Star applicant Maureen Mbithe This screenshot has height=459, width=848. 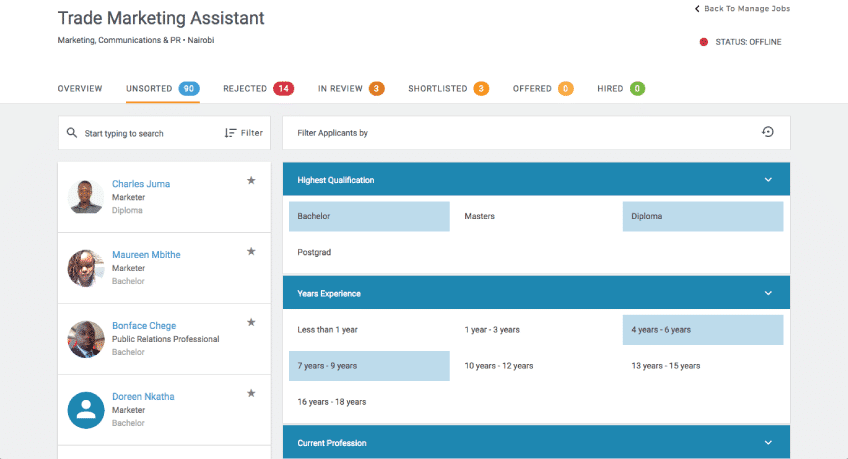click(251, 251)
